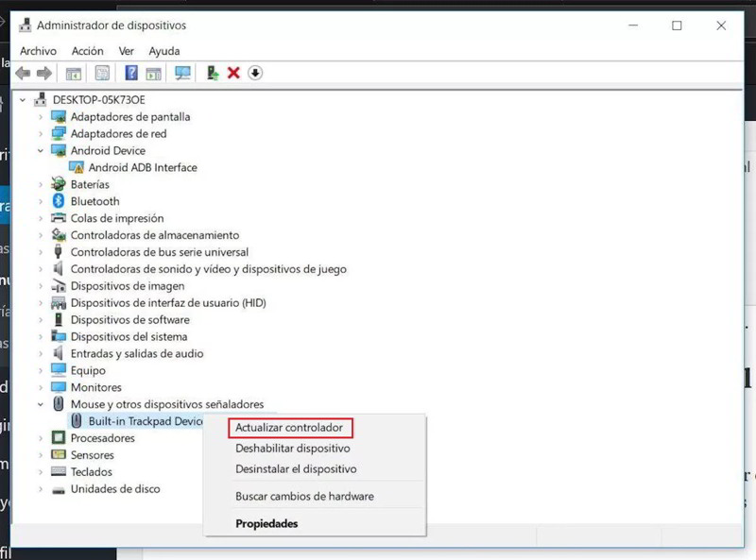The width and height of the screenshot is (756, 560).
Task: Select the Android ADB Interface warning icon
Action: pyautogui.click(x=77, y=167)
